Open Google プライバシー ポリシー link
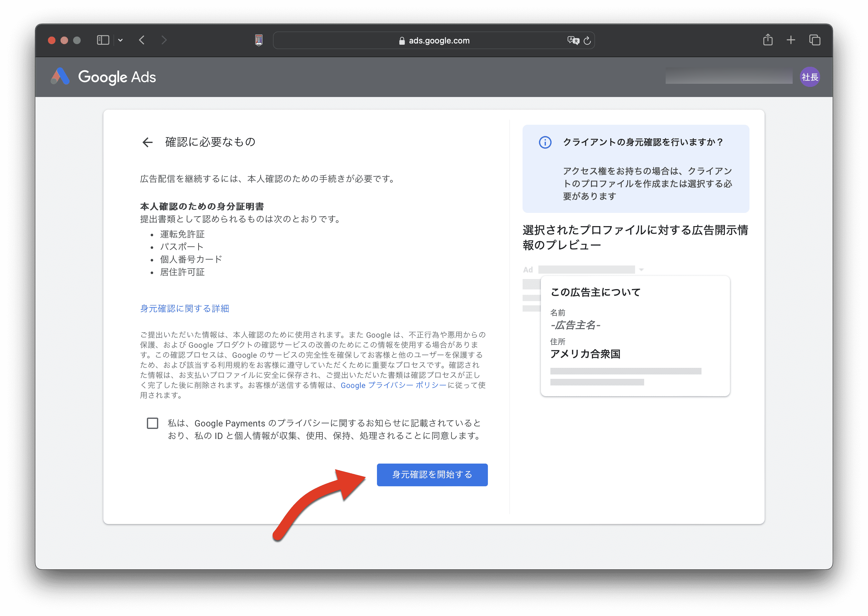 (x=393, y=385)
